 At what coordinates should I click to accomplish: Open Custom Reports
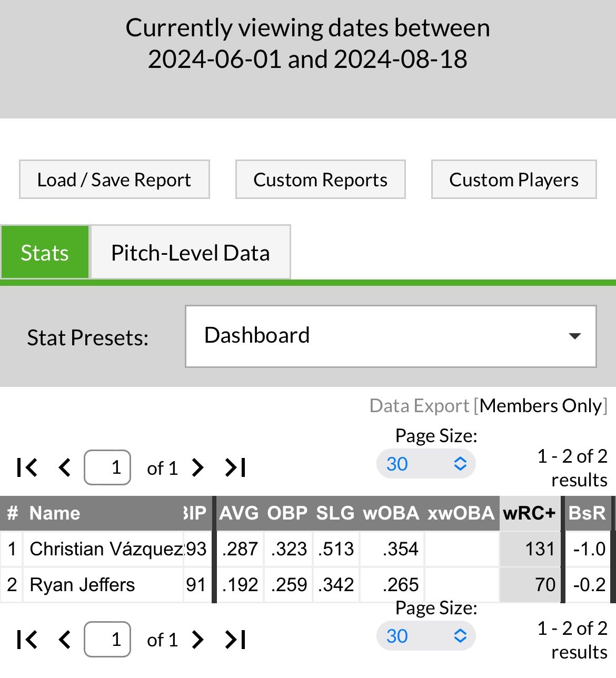(x=320, y=180)
